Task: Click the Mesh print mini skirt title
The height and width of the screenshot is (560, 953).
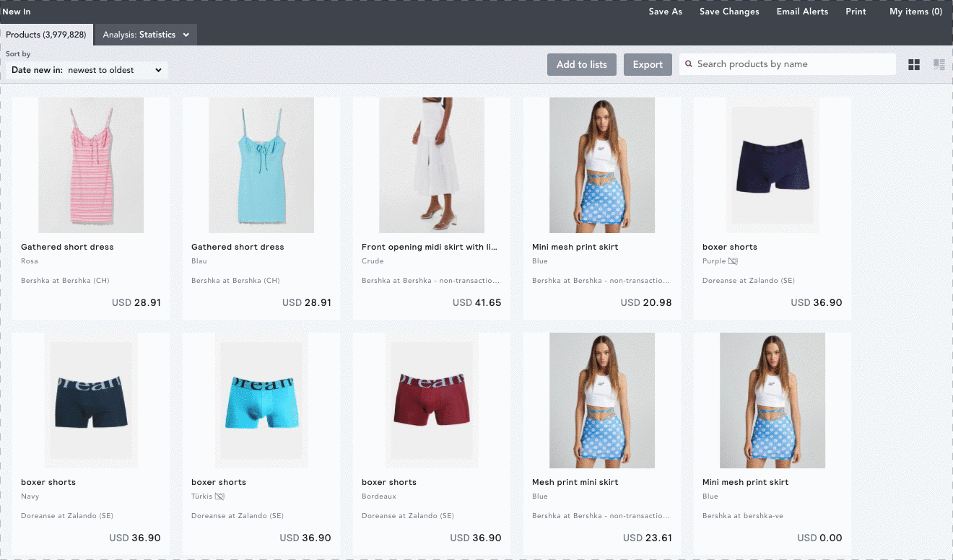Action: pyautogui.click(x=575, y=482)
